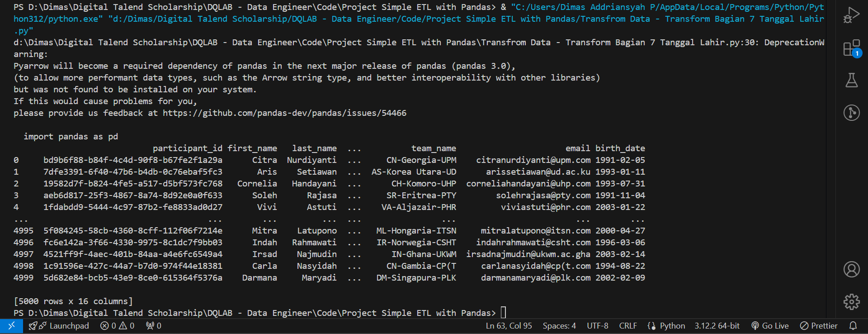Toggle the Prettier status item
This screenshot has height=334, width=868.
point(819,326)
